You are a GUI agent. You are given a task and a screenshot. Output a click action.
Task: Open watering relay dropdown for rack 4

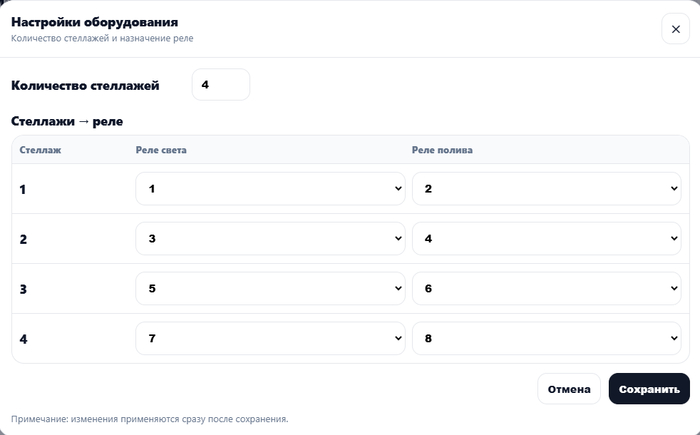[546, 339]
